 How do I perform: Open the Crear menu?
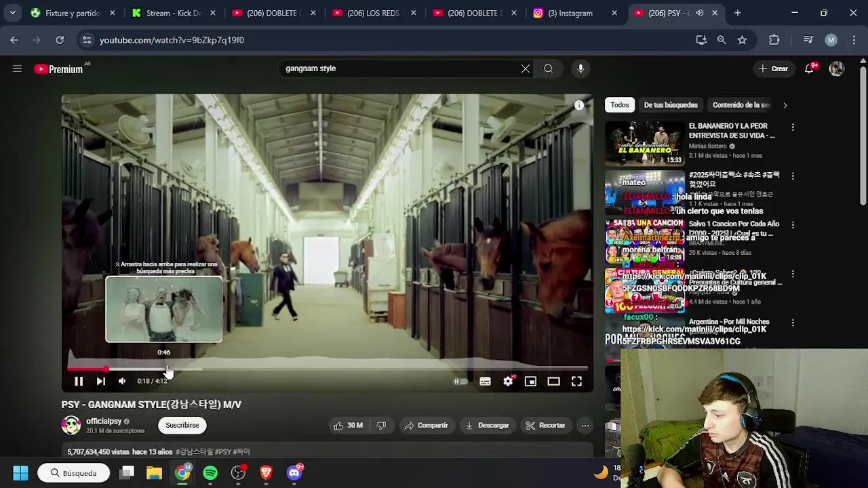coord(774,68)
